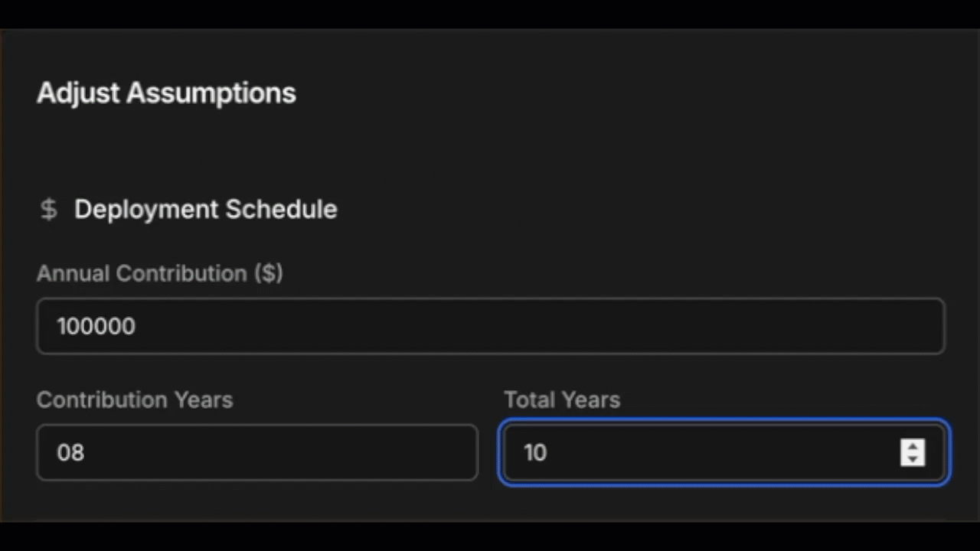This screenshot has width=980, height=551.
Task: Click the word Total above the years field
Action: point(530,399)
